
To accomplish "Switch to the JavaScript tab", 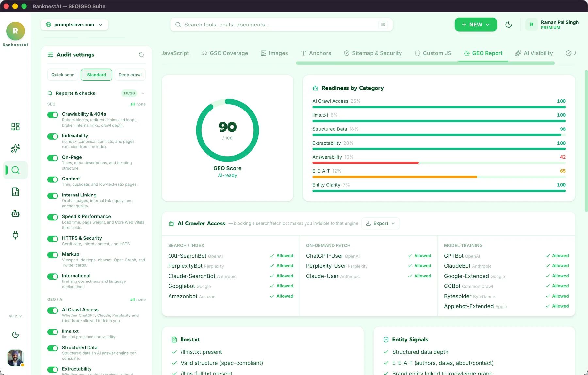I will coord(175,53).
